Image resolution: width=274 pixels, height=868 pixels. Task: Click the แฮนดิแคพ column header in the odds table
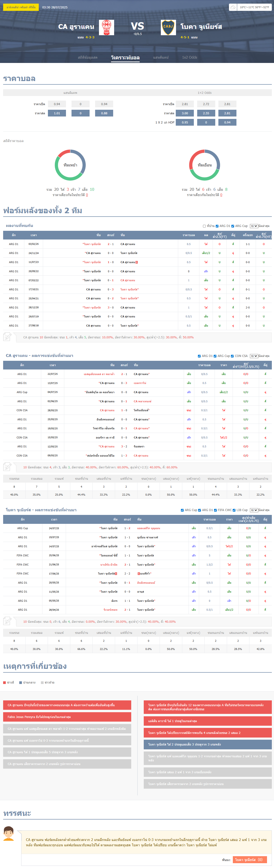tap(70, 93)
